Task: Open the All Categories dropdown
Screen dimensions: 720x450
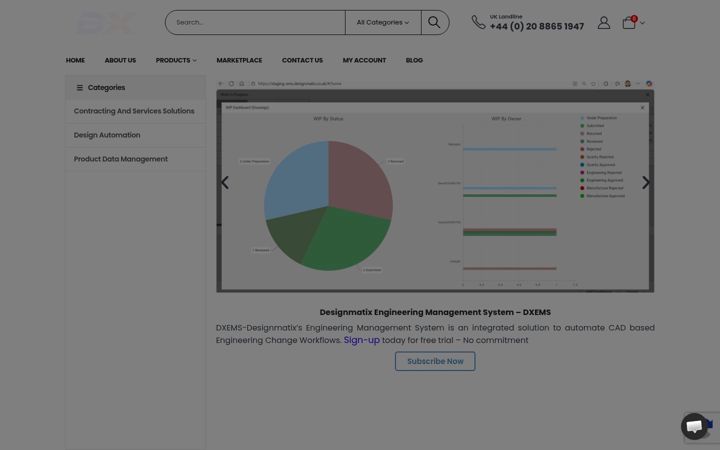Action: click(383, 22)
